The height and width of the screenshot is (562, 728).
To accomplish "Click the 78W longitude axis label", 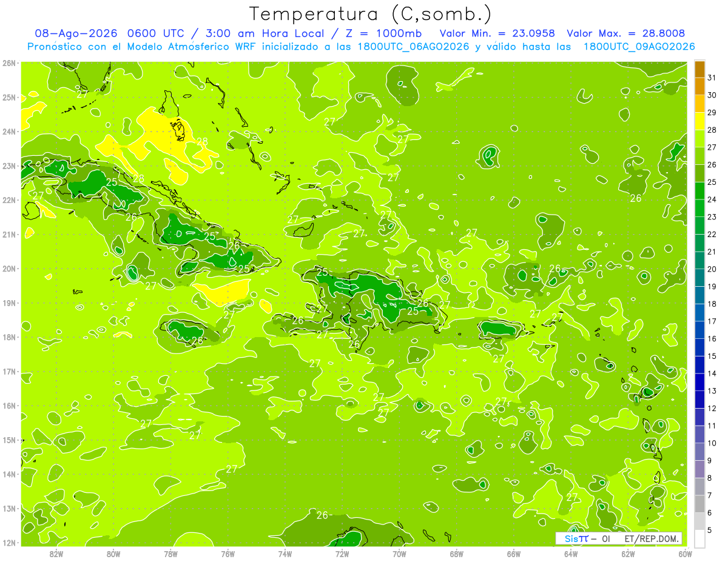I will click(x=170, y=554).
